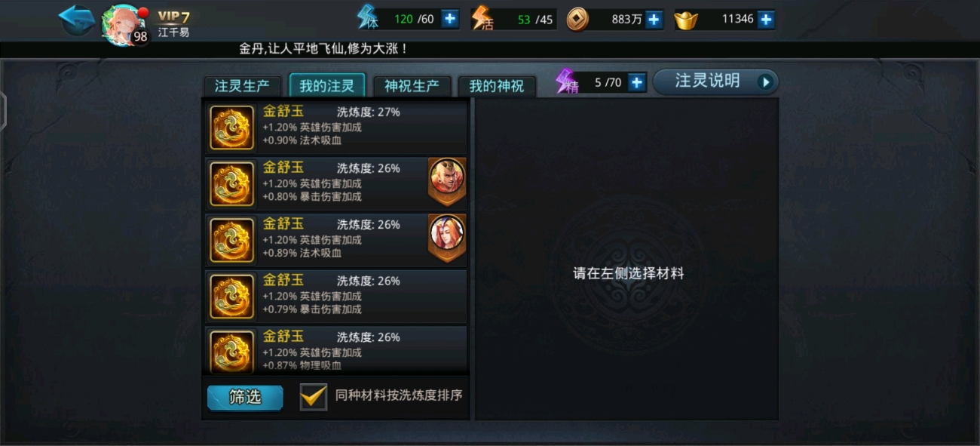Open the player avatar profile

tap(123, 24)
